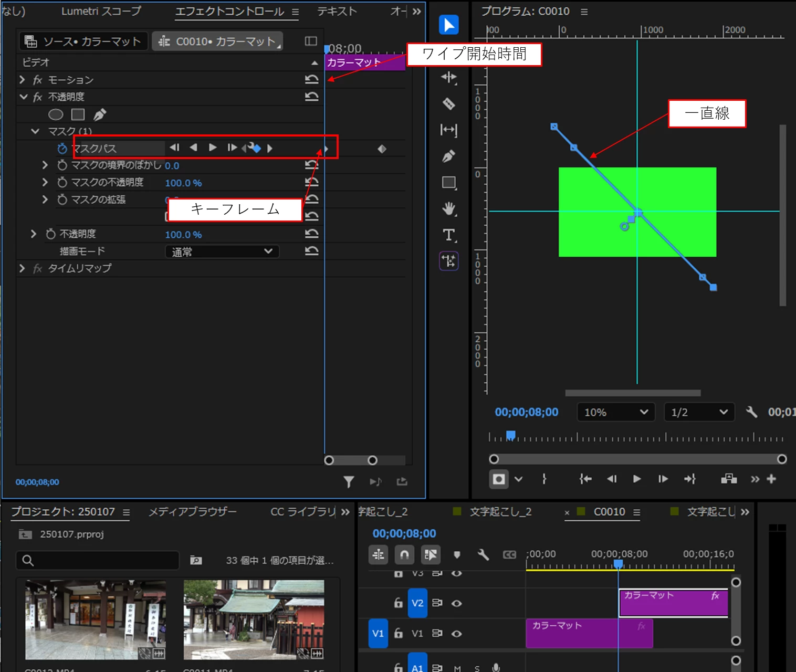796x672 pixels.
Task: Hide V1 track output eye
Action: click(x=457, y=634)
